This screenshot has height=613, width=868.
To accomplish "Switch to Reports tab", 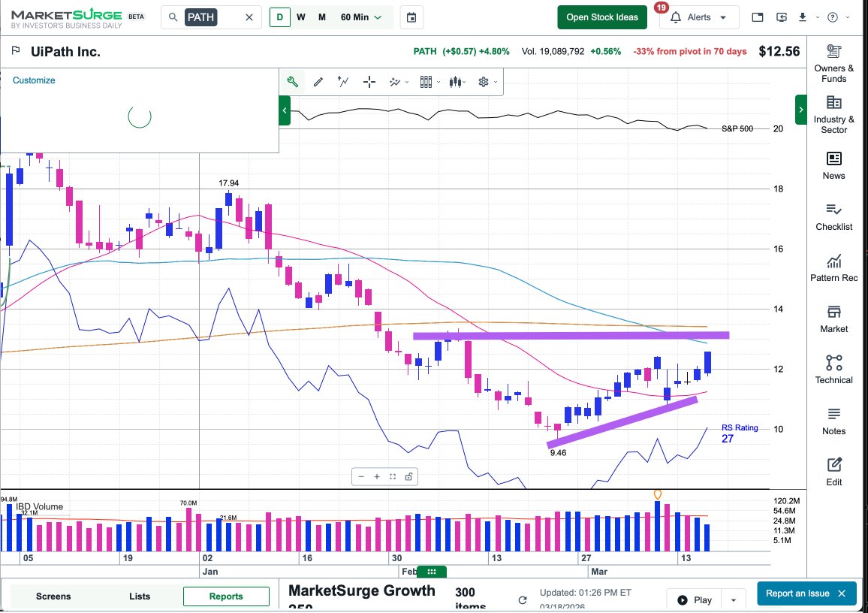I will (226, 596).
